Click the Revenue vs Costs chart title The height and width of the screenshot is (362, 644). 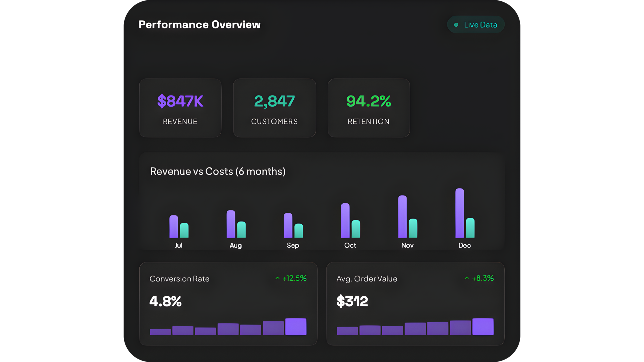218,171
